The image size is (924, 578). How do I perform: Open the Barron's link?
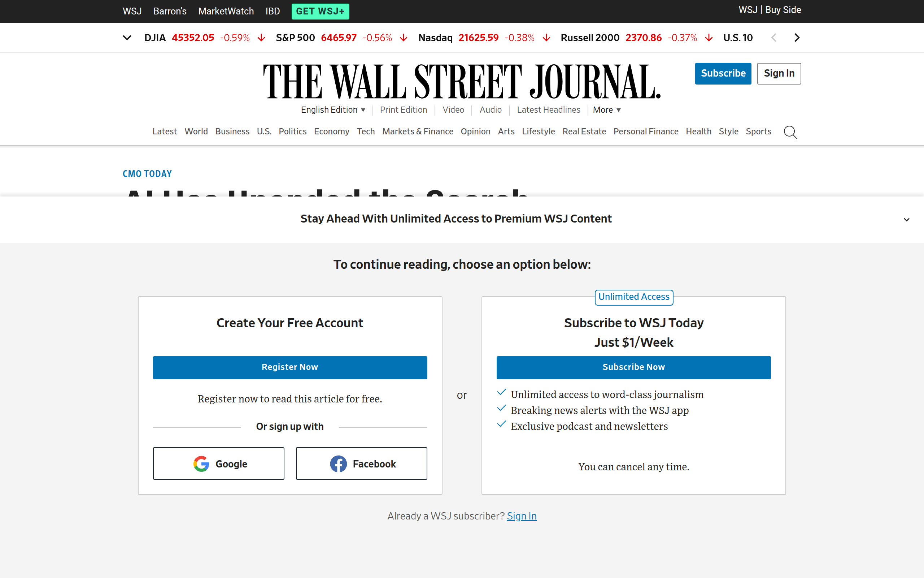170,11
